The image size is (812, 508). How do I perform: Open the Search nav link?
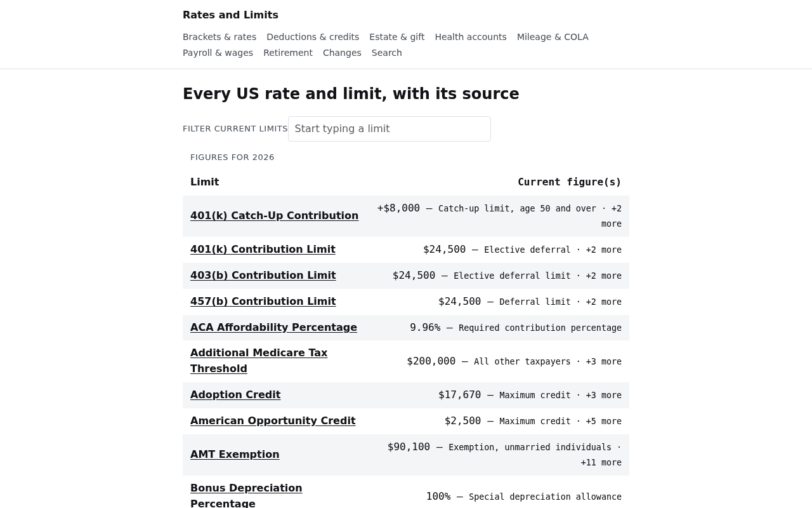pyautogui.click(x=387, y=53)
